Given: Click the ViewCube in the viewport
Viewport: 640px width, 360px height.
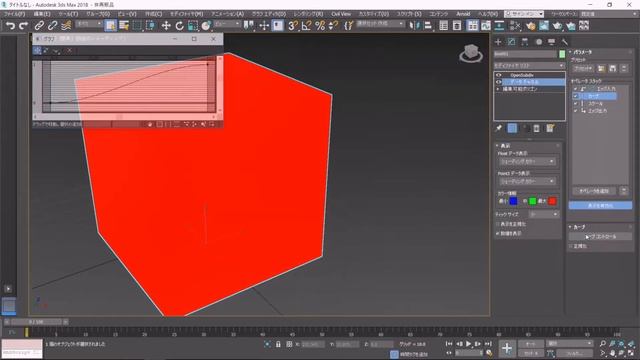Looking at the screenshot, I should point(471,53).
